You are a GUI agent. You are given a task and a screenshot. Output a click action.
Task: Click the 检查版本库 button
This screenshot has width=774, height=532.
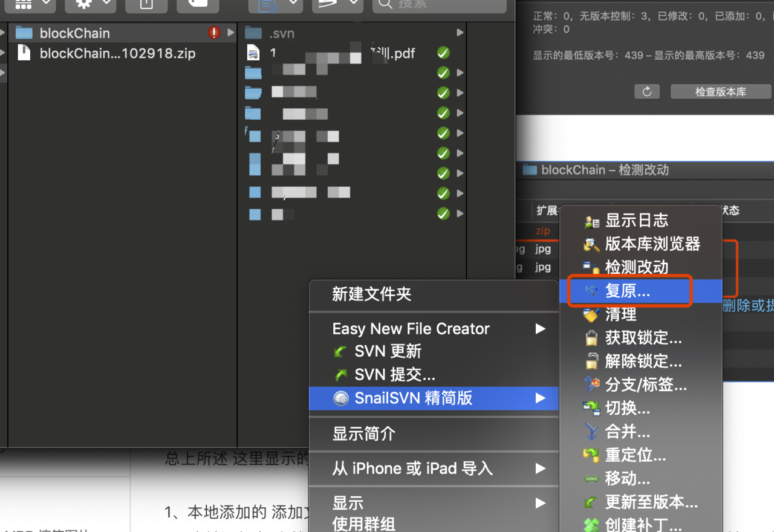click(721, 92)
